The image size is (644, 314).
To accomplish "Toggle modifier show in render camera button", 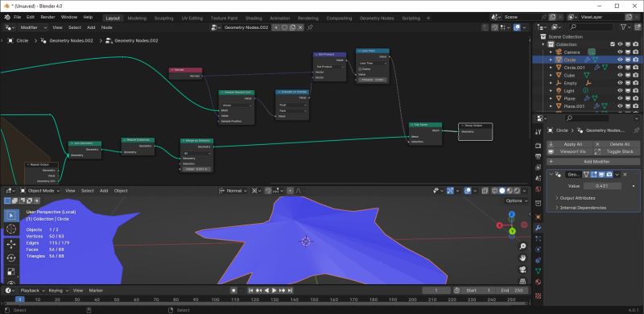I will point(609,174).
